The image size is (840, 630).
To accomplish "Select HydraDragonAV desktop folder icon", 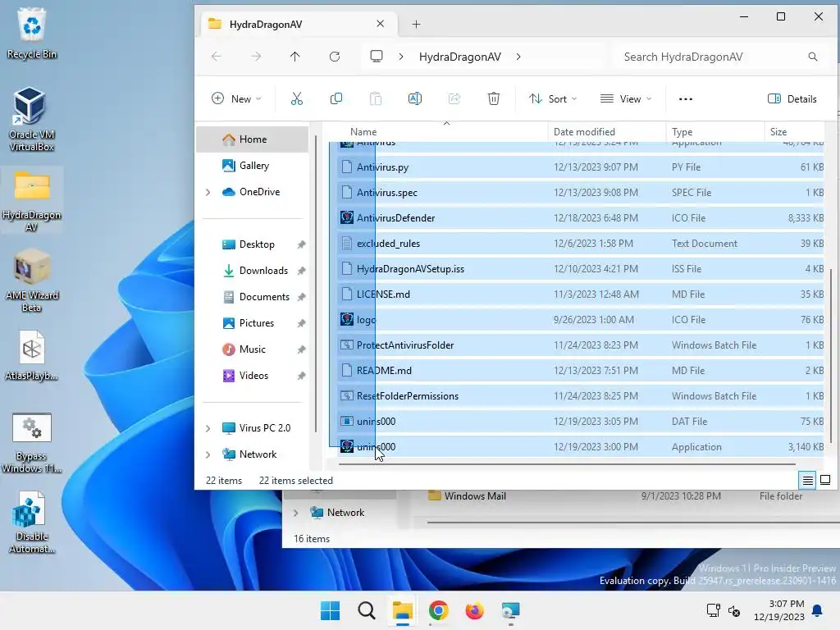I will click(32, 200).
